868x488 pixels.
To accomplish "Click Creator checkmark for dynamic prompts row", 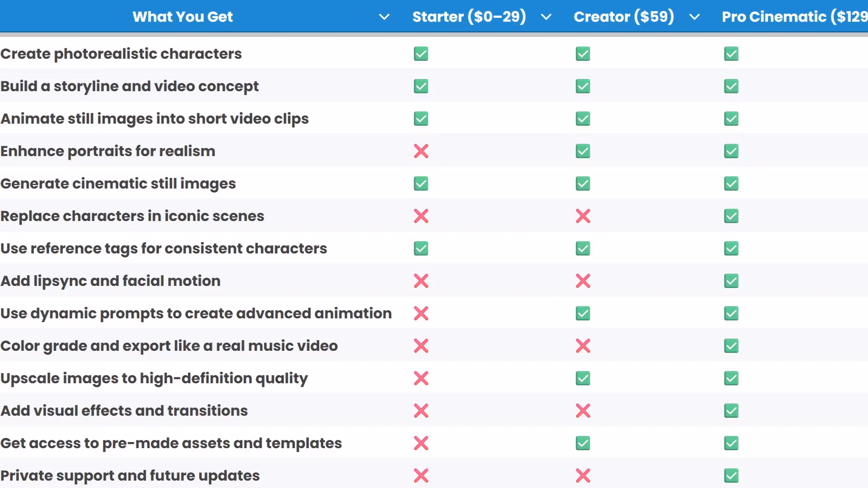I will tap(583, 313).
